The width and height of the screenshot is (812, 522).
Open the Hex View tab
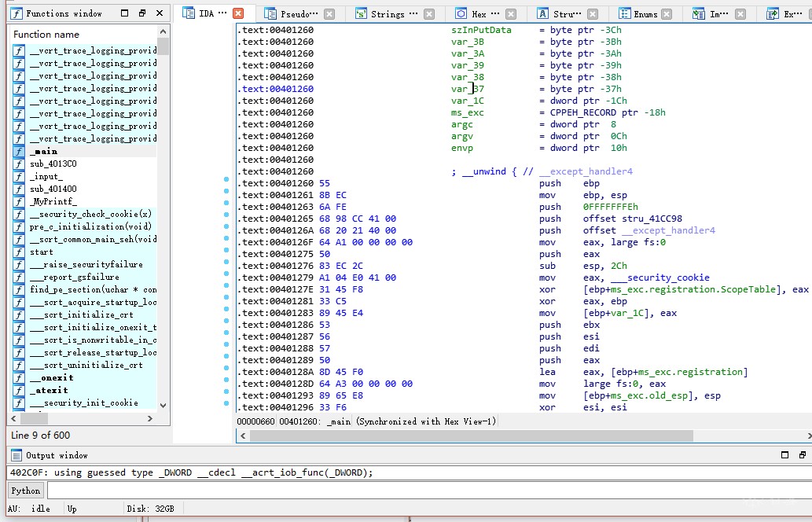coord(479,14)
